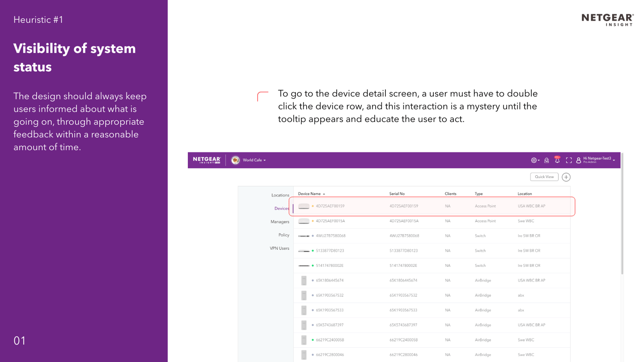Viewport: 644px width, 362px height.
Task: Click USA WBC BR AP location for 4D725AEF00159
Action: point(532,206)
